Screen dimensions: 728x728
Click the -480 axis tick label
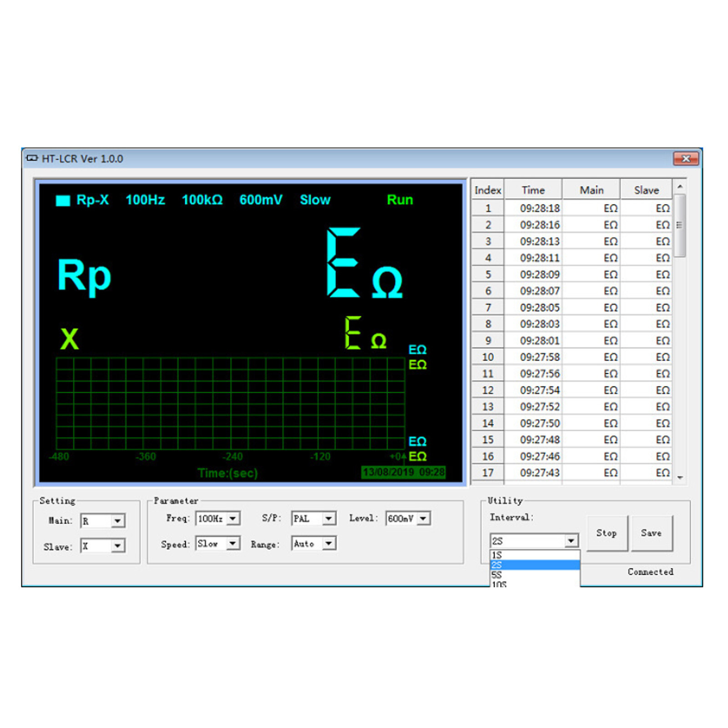[59, 456]
